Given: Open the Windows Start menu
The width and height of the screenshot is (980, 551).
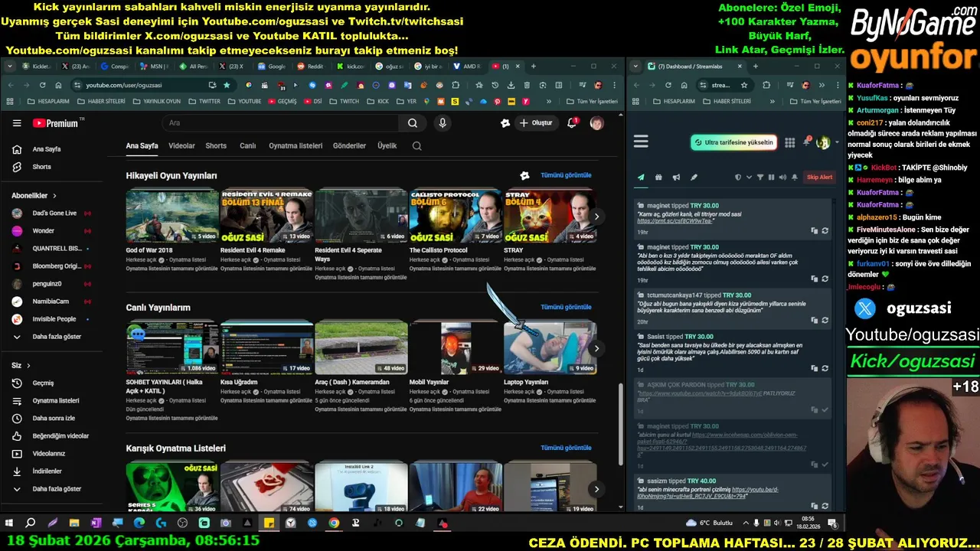Looking at the screenshot, I should pyautogui.click(x=9, y=523).
